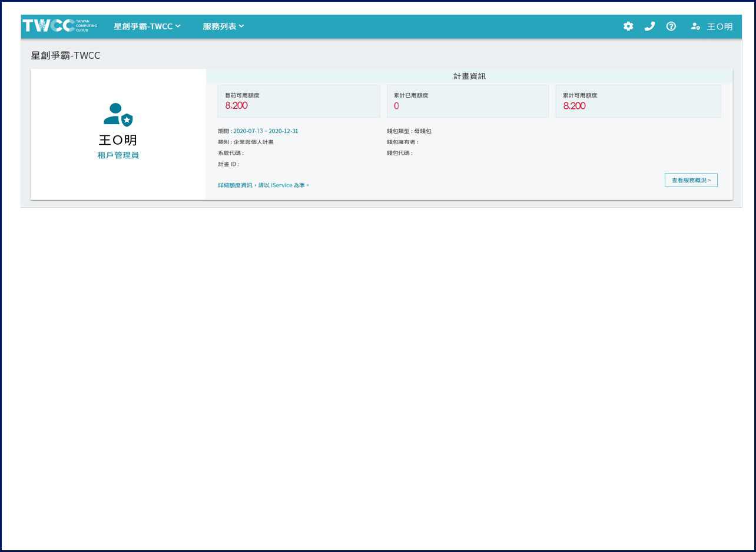Viewport: 756px width, 552px height.
Task: Select the 累計已用額度 quota card
Action: click(x=468, y=101)
